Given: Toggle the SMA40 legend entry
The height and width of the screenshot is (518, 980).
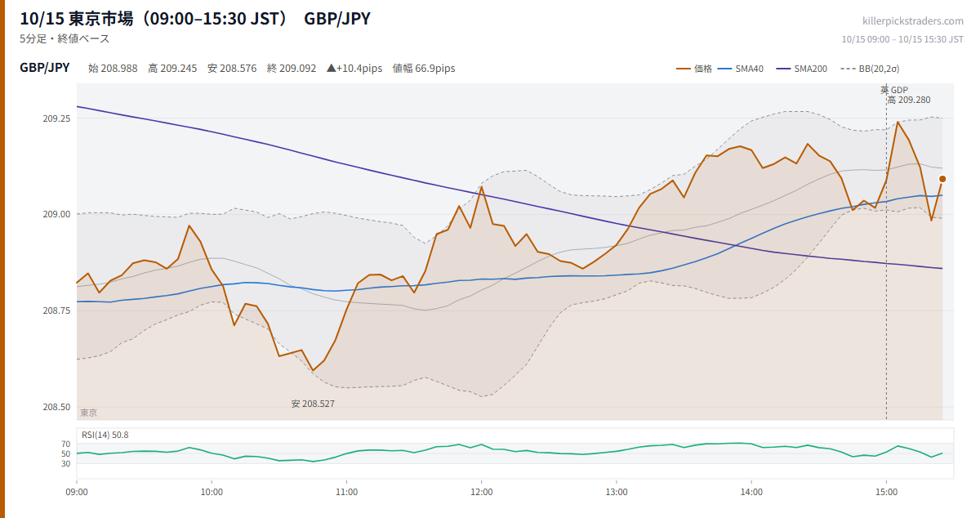Looking at the screenshot, I should pyautogui.click(x=741, y=69).
